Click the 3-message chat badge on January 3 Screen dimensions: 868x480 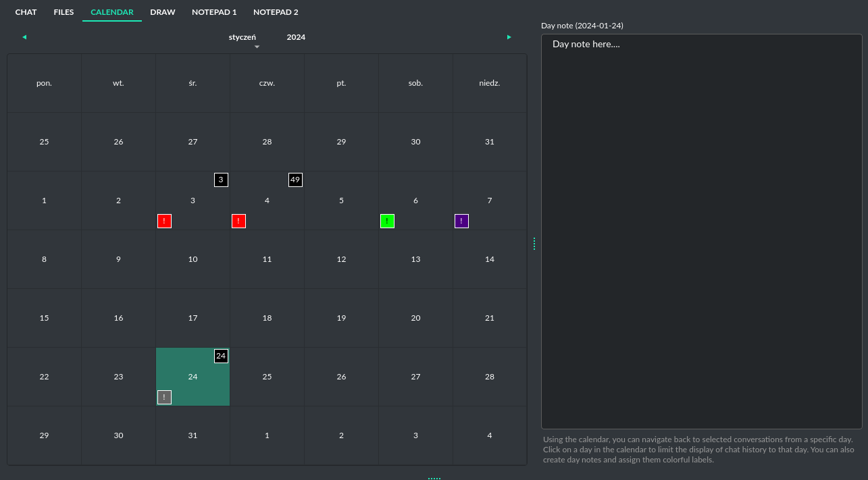[221, 180]
